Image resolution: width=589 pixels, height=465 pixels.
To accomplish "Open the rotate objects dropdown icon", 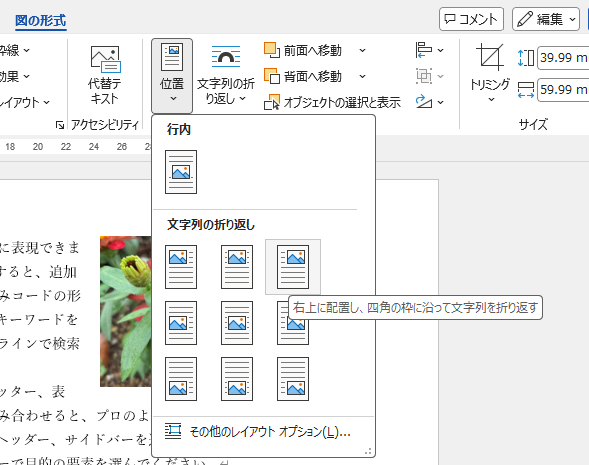I will [x=430, y=102].
